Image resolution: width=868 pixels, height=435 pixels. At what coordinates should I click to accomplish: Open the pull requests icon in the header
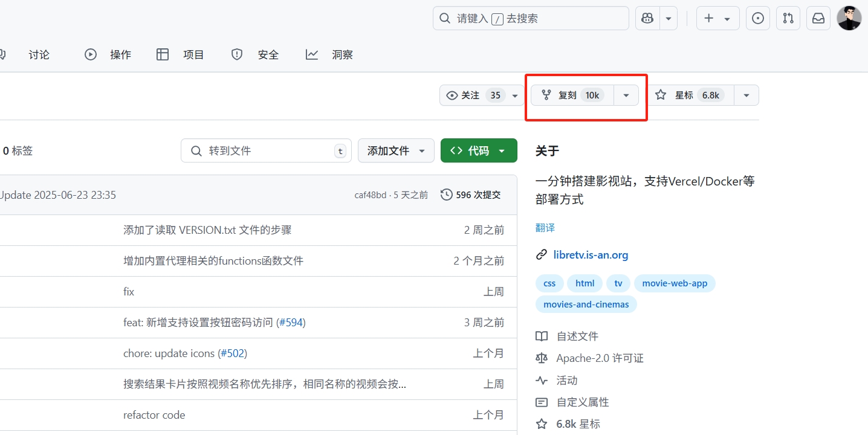pyautogui.click(x=788, y=19)
